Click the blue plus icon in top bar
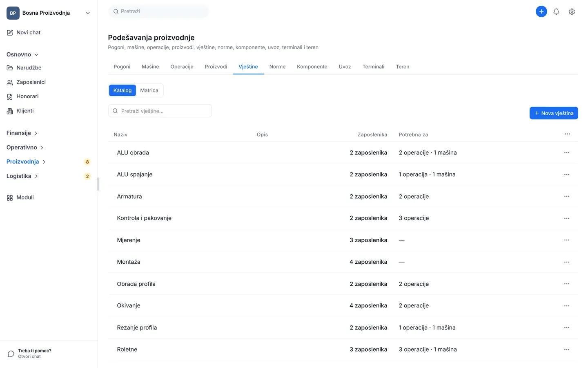Screen dimensions: 588x368 [541, 11]
